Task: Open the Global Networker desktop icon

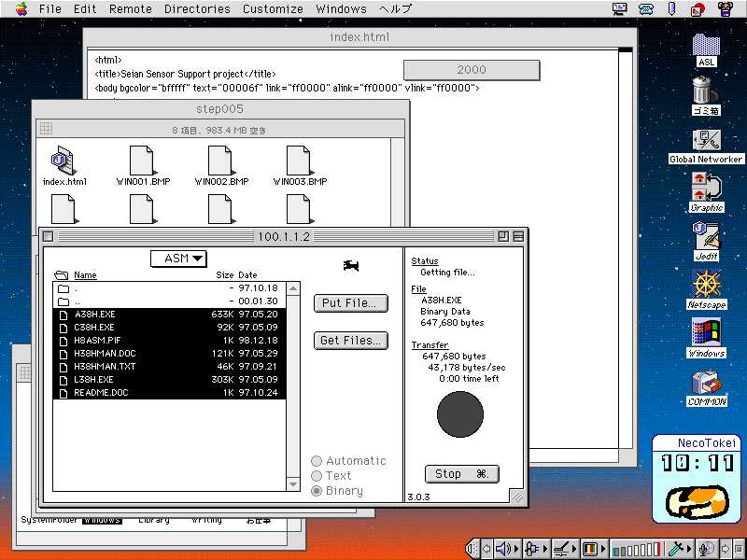Action: [x=706, y=140]
